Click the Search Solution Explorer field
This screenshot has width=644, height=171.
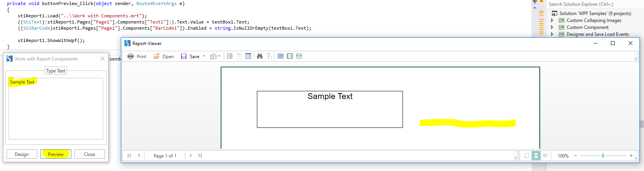(595, 4)
